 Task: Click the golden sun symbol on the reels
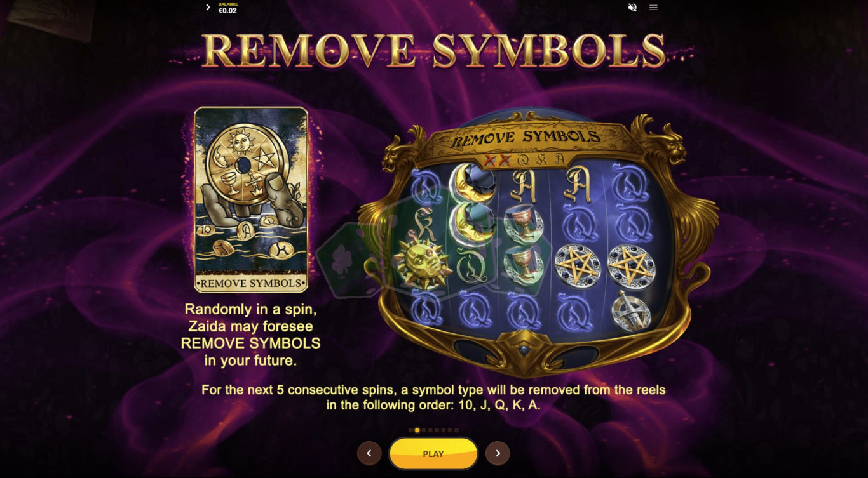pos(420,262)
